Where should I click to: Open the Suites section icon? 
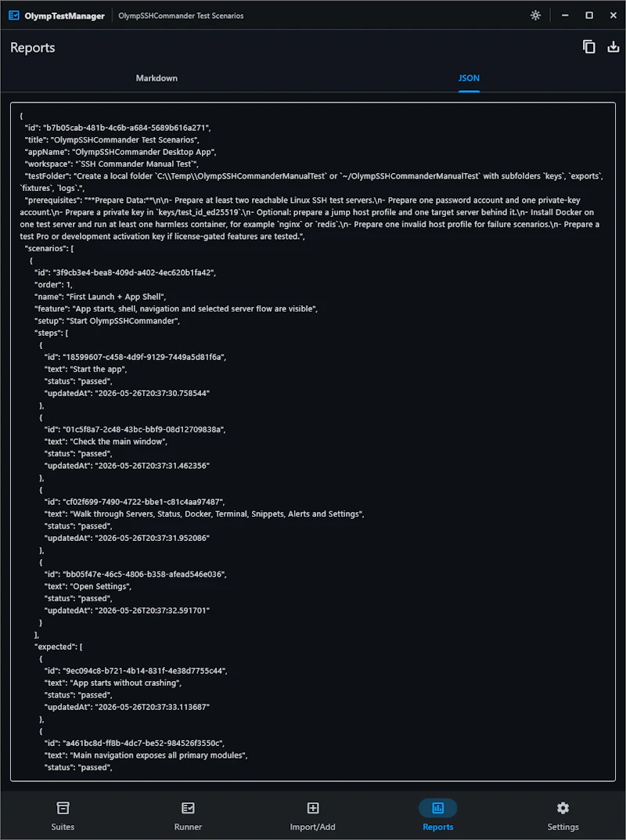point(63,808)
